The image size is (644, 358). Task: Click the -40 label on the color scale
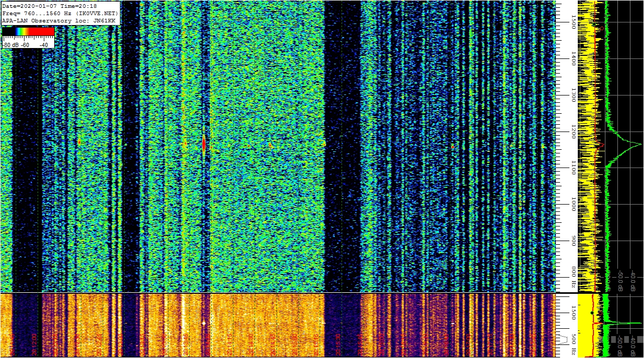click(x=43, y=45)
